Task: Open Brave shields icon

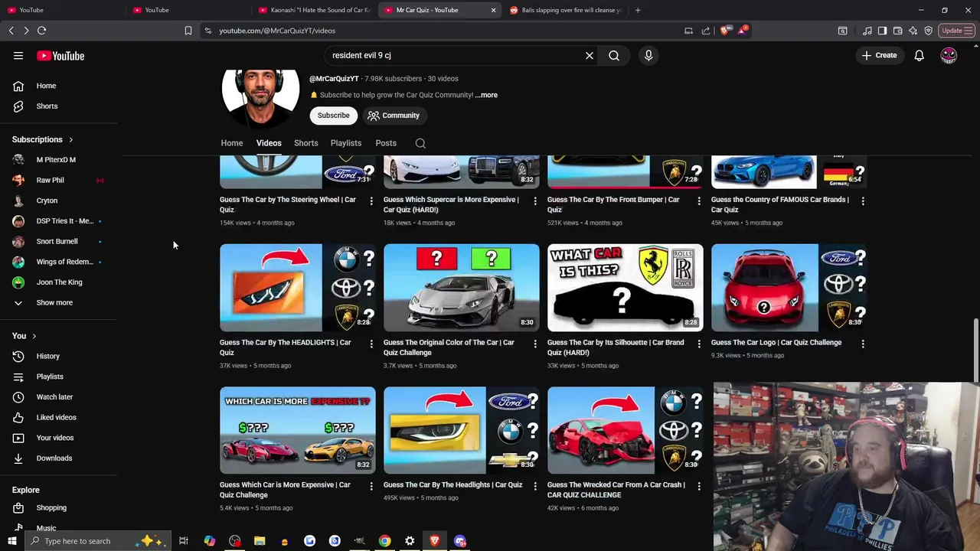Action: (724, 31)
